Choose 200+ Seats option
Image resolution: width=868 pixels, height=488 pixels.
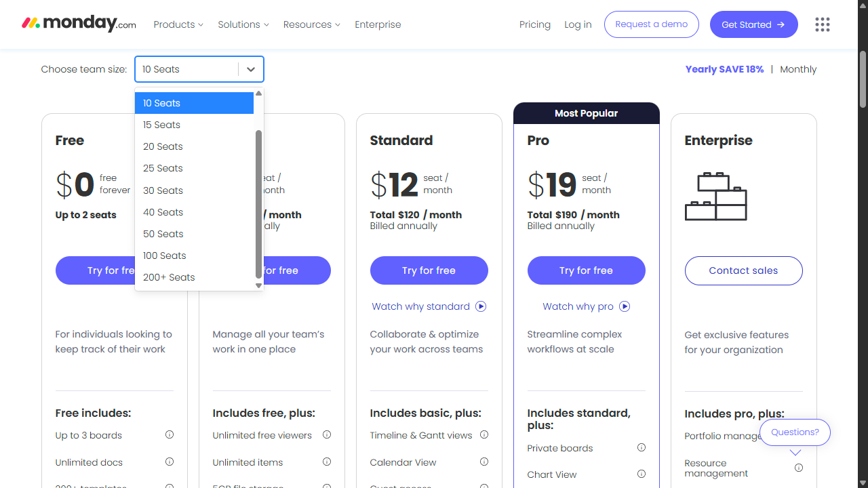(169, 277)
